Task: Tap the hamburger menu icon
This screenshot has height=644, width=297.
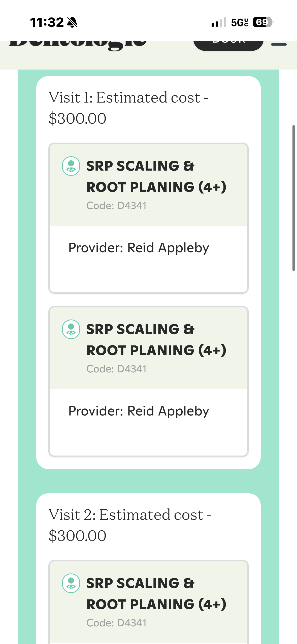Action: click(279, 44)
